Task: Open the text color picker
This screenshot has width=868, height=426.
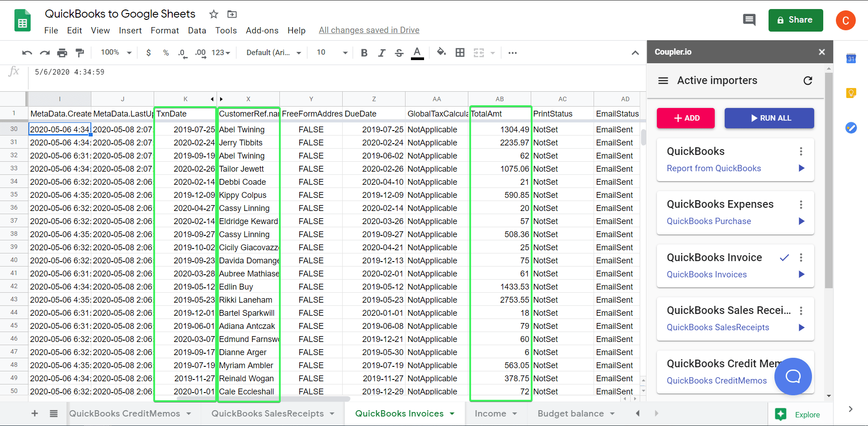Action: point(417,52)
